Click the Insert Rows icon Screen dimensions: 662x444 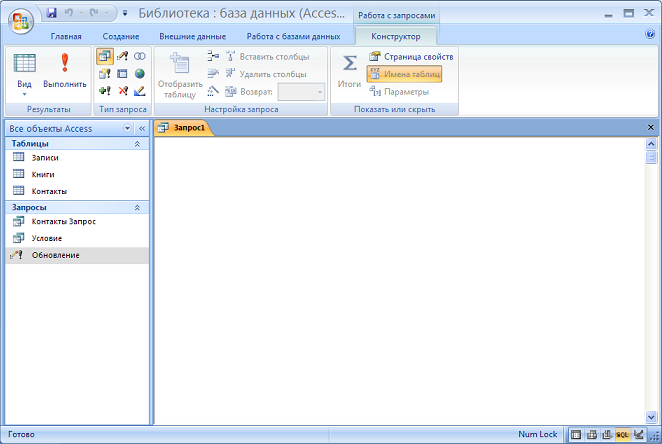[x=213, y=56]
